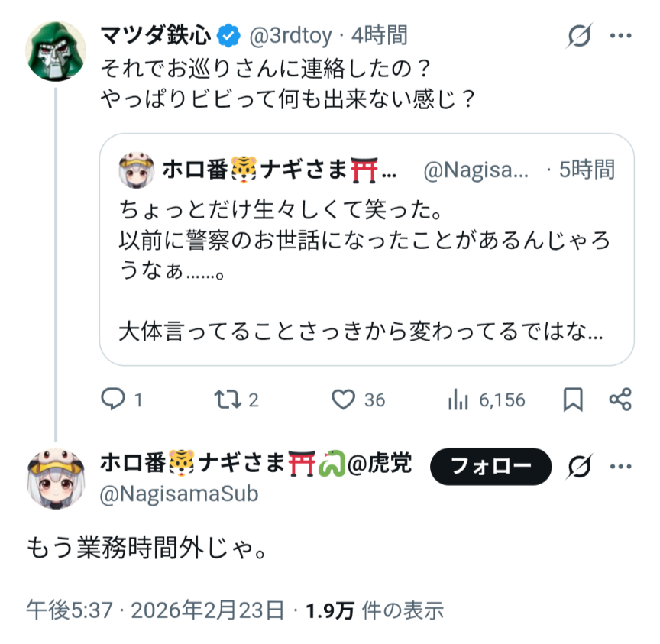Click the 1.9万 件の表示 view count
This screenshot has width=660, height=644.
374,610
